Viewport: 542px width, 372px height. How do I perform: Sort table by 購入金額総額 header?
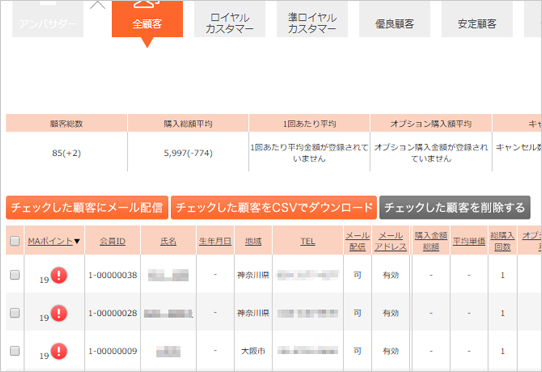click(x=431, y=241)
